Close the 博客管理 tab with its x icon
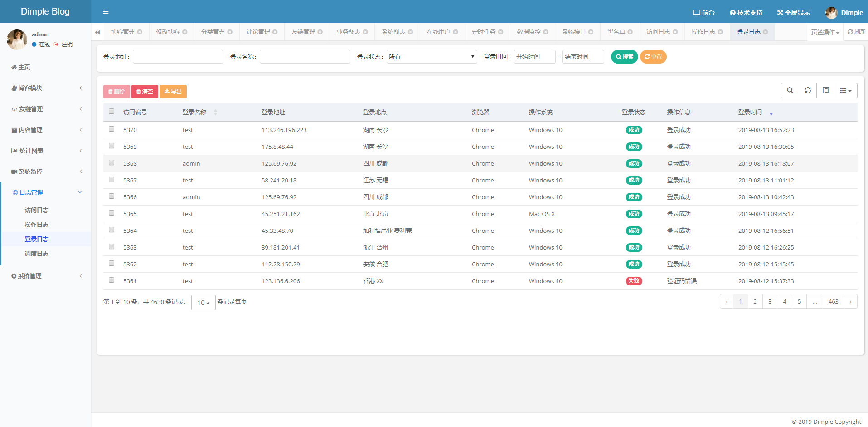Viewport: 868px width, 427px height. tap(140, 32)
